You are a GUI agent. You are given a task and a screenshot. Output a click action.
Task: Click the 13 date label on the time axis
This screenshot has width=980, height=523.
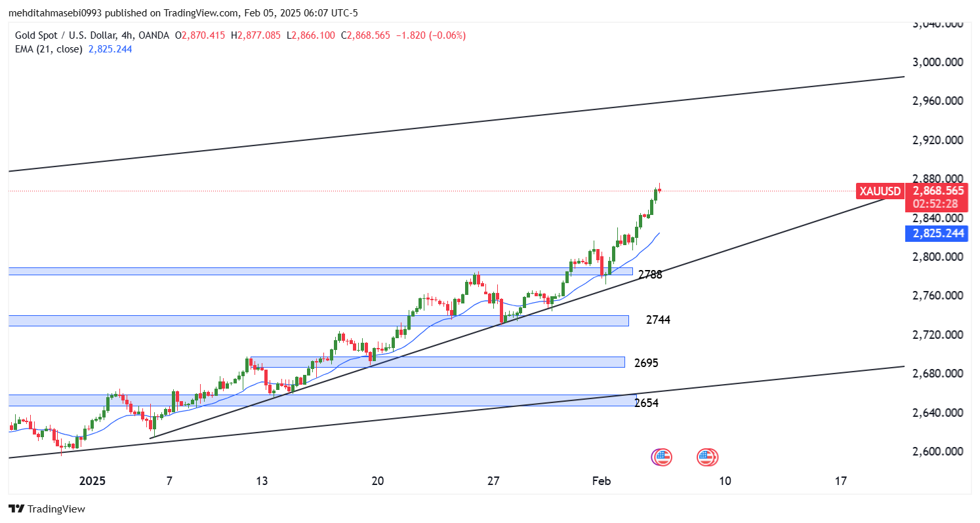(x=262, y=481)
